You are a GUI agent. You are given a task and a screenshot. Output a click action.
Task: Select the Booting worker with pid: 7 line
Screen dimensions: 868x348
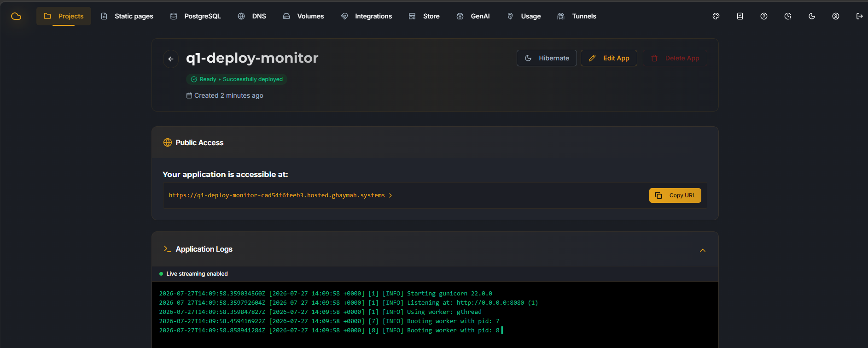point(329,321)
